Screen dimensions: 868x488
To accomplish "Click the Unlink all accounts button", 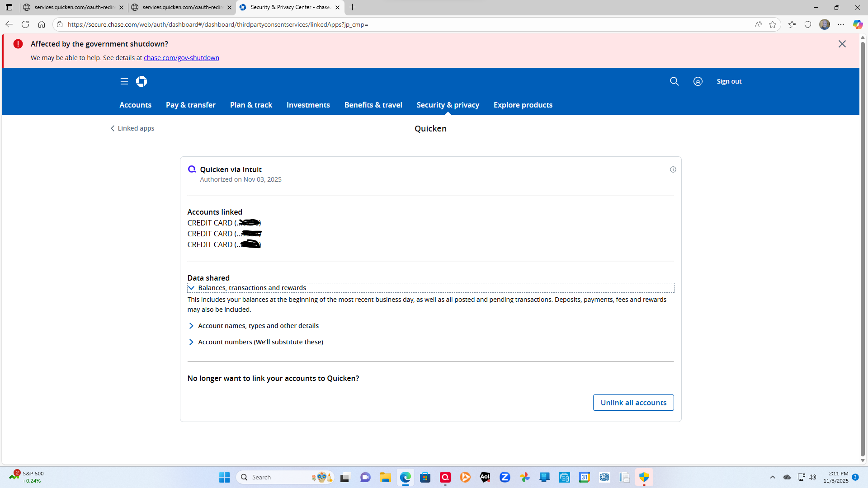I will point(633,403).
